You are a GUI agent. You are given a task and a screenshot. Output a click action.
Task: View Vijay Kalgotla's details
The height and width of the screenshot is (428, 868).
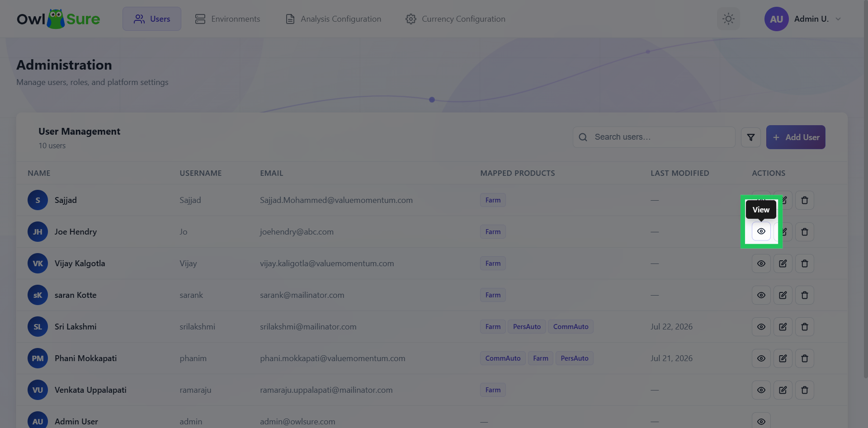coord(761,263)
